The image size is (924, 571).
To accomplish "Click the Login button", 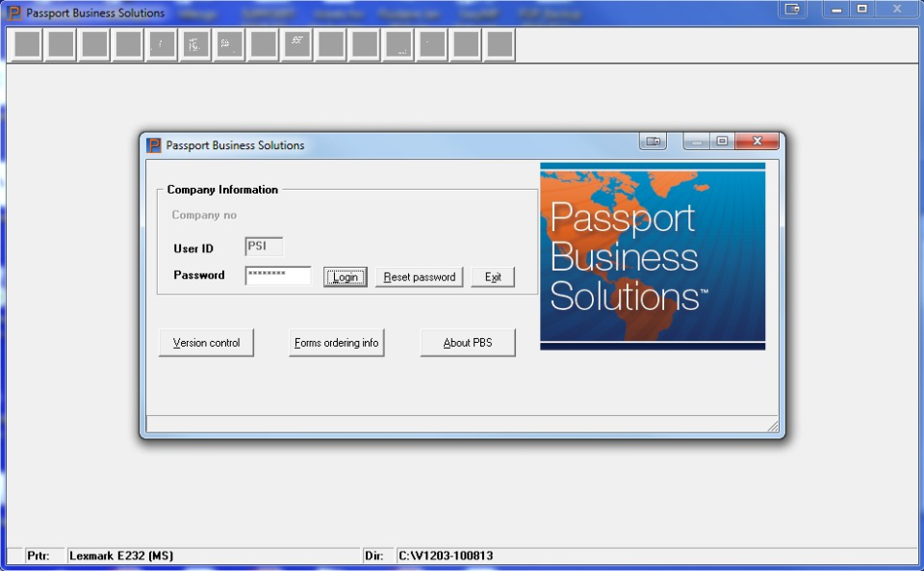I will point(345,277).
